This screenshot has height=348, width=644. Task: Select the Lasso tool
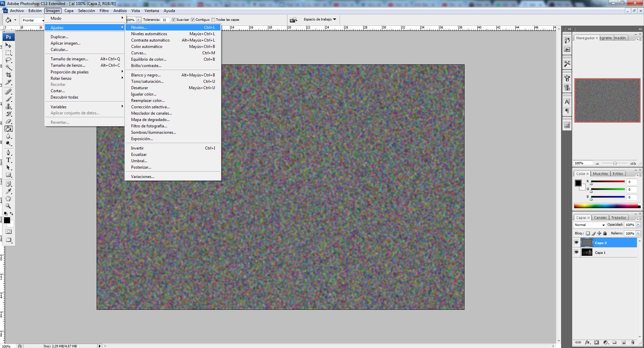9,60
